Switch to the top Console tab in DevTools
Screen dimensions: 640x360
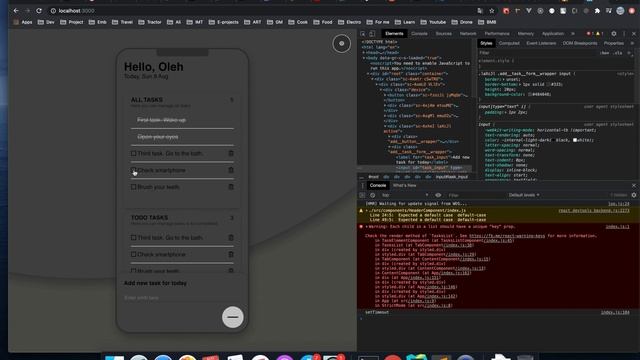pyautogui.click(x=419, y=34)
